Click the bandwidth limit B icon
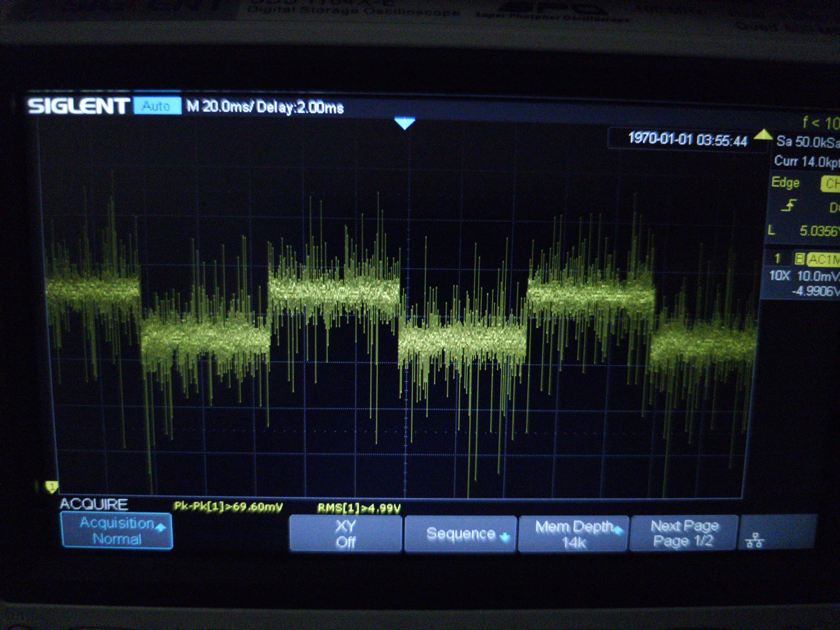Screen dimensions: 840x630 click(x=799, y=259)
